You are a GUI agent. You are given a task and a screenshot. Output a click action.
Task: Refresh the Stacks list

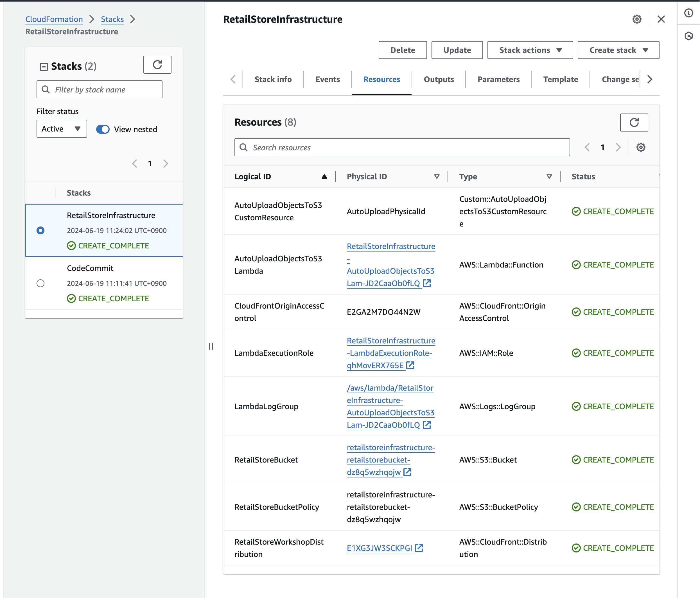click(157, 65)
